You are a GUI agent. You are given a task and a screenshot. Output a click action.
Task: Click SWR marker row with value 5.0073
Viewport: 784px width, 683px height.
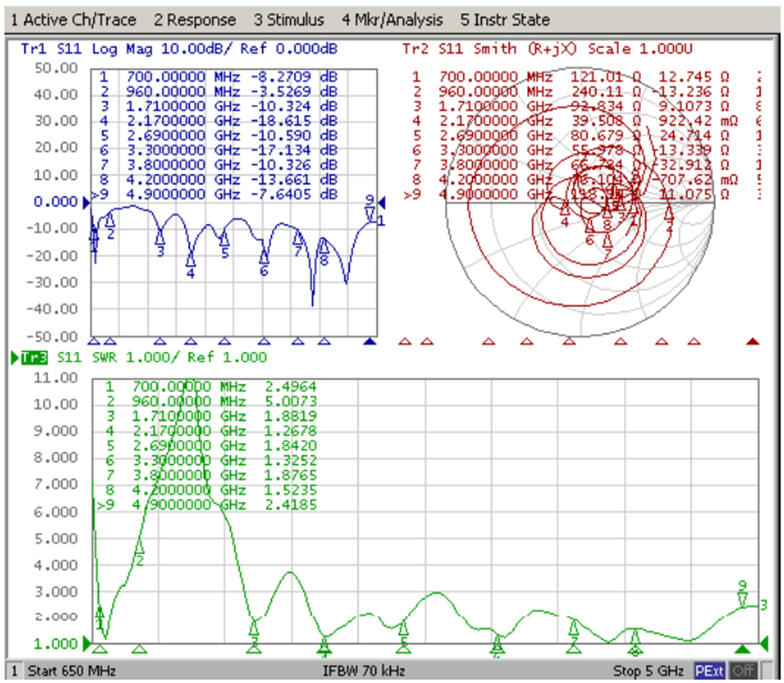pos(210,401)
